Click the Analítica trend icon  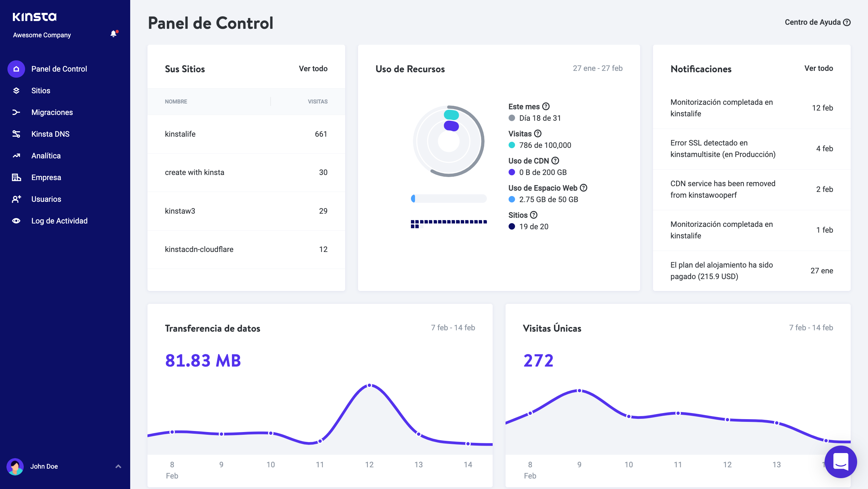coord(16,156)
